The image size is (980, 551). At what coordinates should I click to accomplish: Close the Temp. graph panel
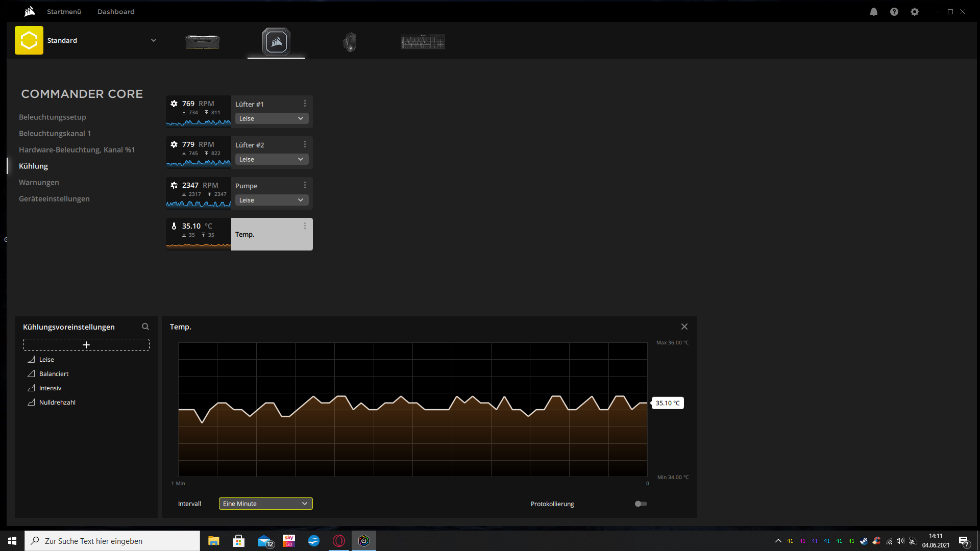pos(684,327)
